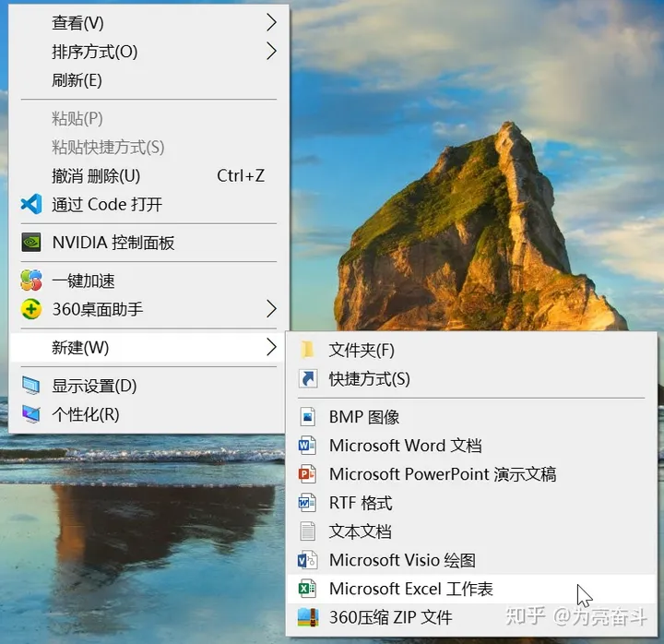Screen dimensions: 664x644
Task: Open 个性化(R) entry
Action: coord(148,414)
